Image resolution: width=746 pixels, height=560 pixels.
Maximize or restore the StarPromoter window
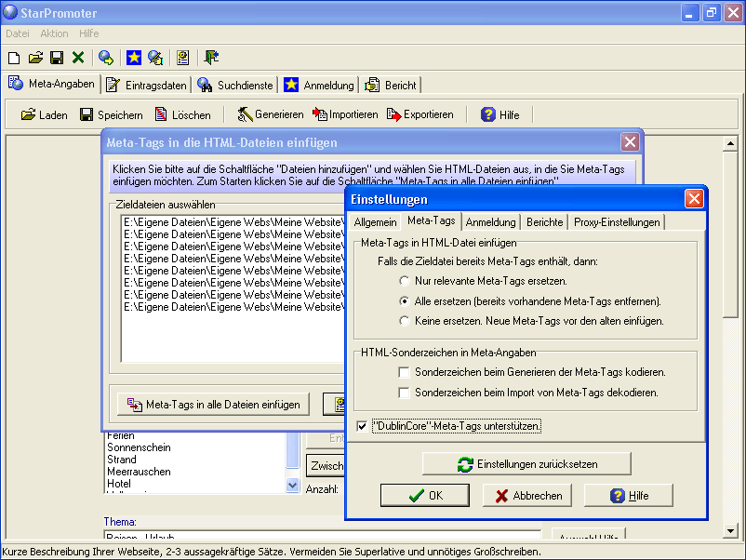point(712,13)
